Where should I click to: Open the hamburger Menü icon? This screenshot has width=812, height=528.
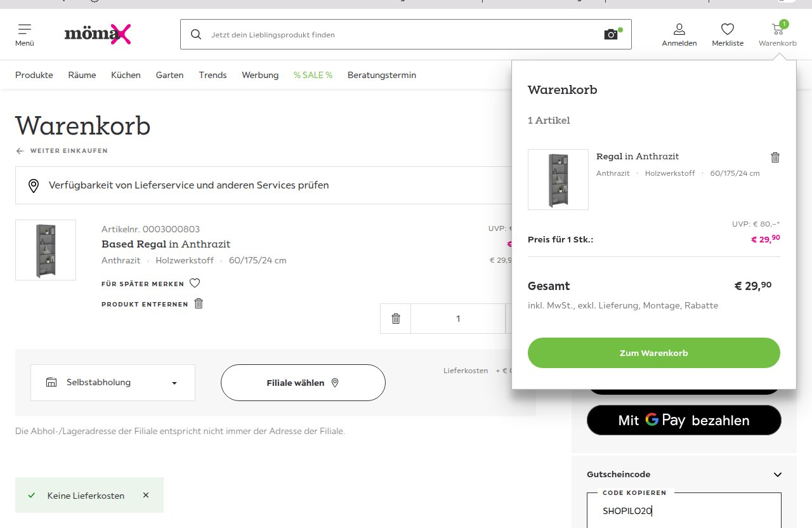[25, 29]
